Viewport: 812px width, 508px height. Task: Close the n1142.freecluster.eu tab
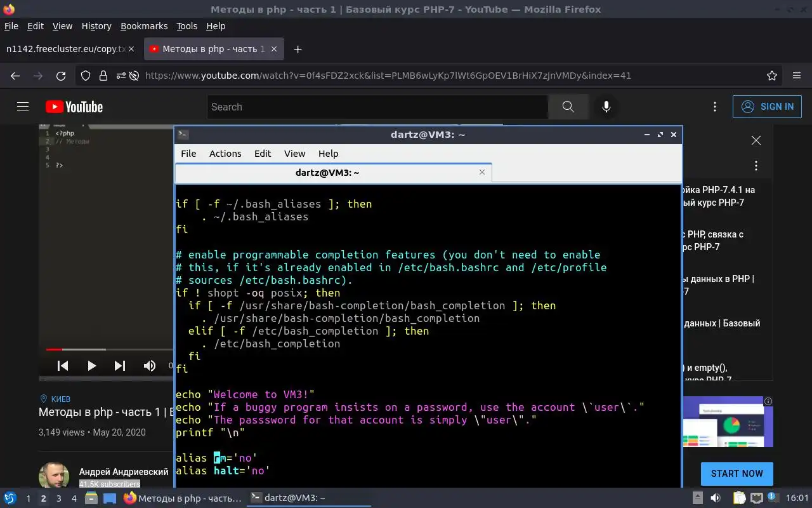tap(131, 49)
